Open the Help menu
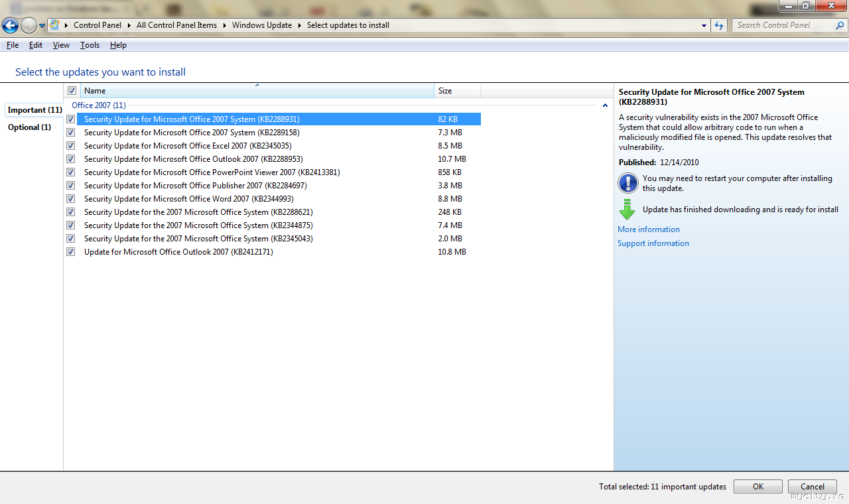The height and width of the screenshot is (504, 849). click(118, 45)
